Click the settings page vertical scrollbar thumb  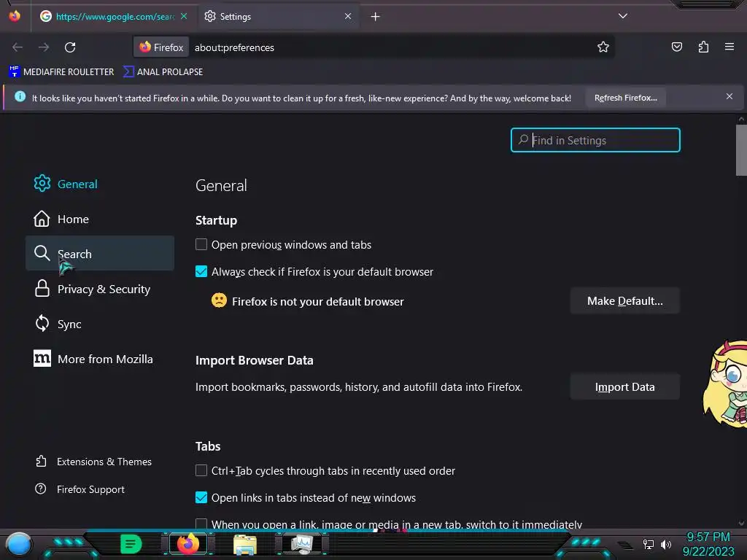[741, 150]
